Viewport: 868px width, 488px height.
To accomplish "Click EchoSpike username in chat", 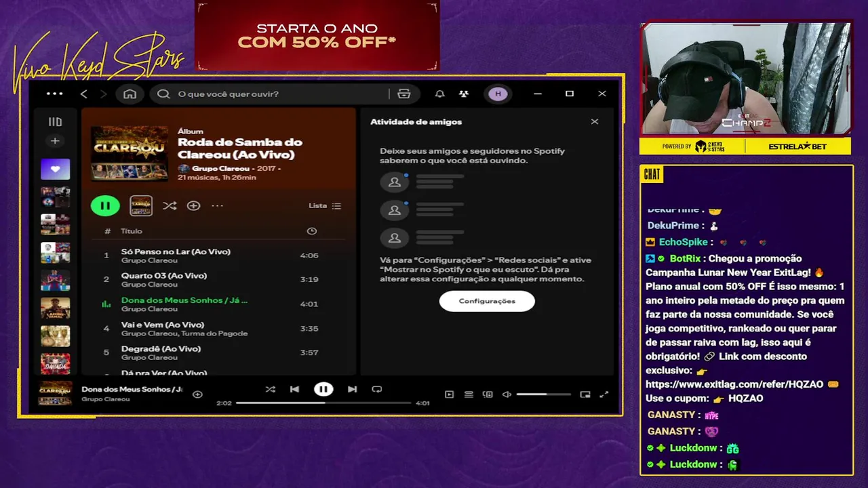I will [683, 242].
